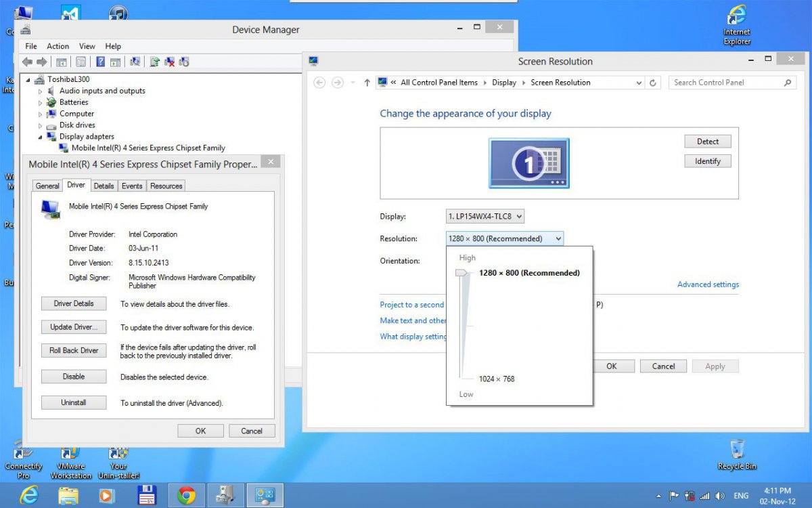Click the Uninstall button in driver properties

pos(74,402)
